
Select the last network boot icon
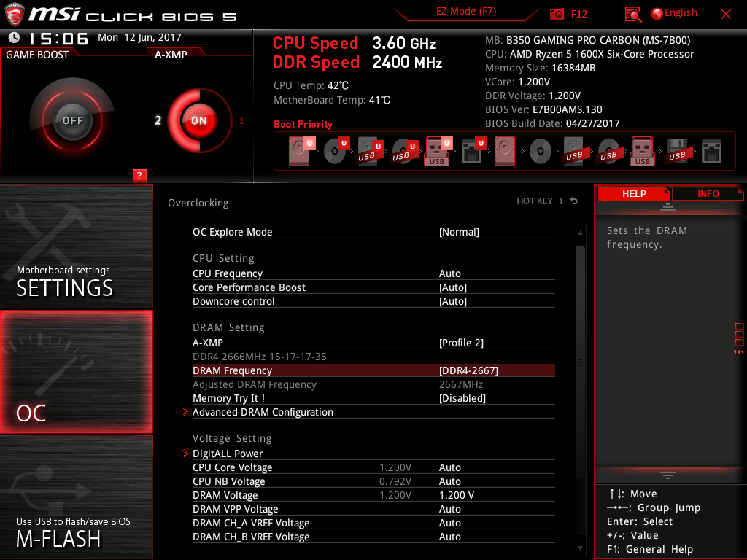coord(712,151)
